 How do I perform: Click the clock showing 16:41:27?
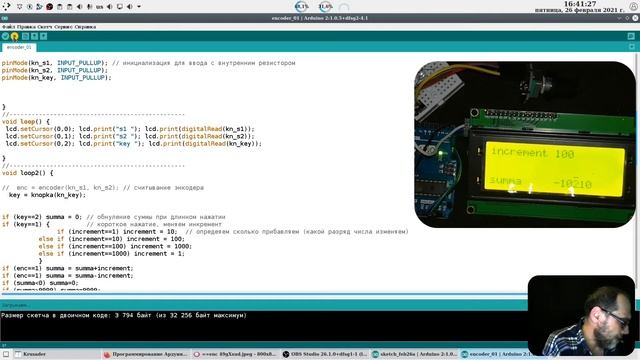(x=580, y=4)
